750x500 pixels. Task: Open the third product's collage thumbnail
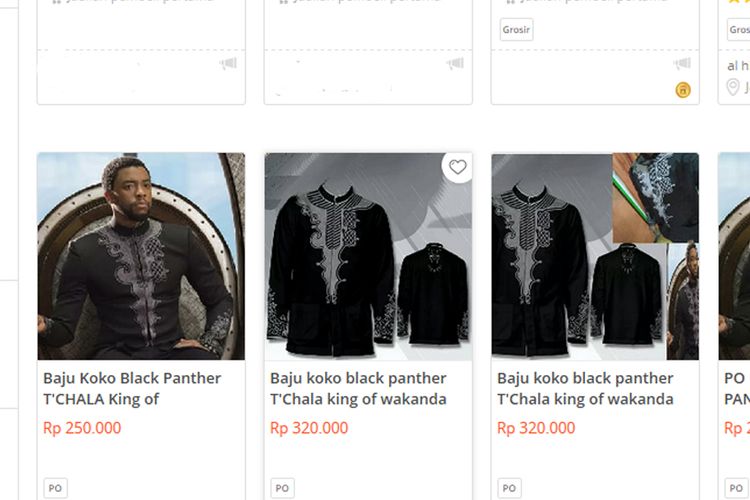(595, 256)
